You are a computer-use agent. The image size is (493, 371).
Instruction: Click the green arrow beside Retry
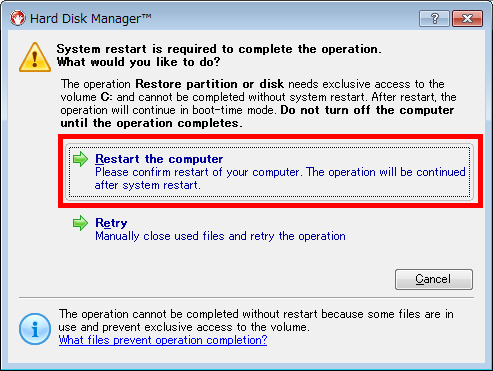(x=80, y=223)
